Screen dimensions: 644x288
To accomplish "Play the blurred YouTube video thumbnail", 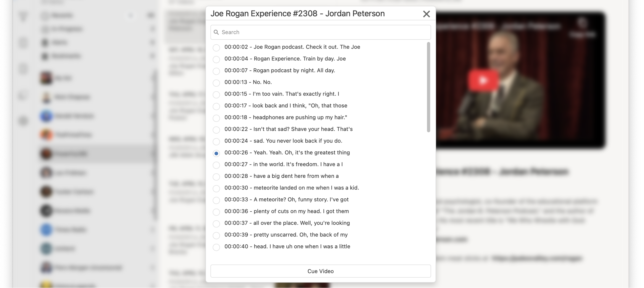I will (x=483, y=80).
